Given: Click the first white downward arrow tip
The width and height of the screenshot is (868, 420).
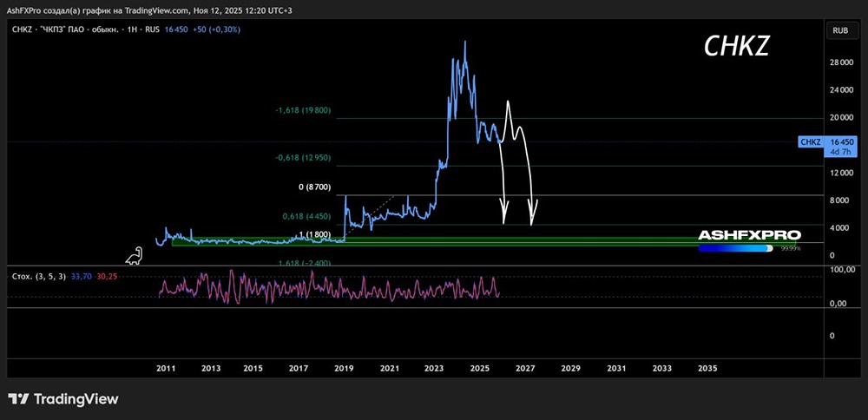Looking at the screenshot, I should pos(504,220).
